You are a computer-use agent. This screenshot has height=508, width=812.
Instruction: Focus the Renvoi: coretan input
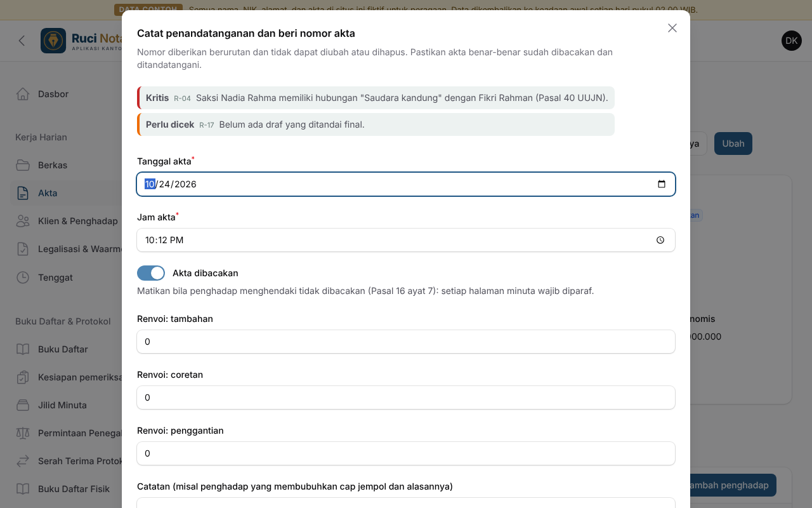click(406, 398)
